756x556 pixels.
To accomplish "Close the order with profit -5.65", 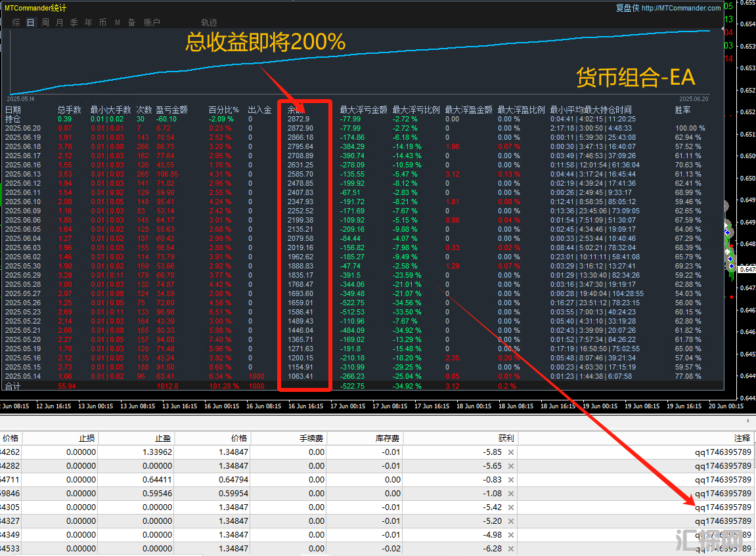I will (510, 466).
